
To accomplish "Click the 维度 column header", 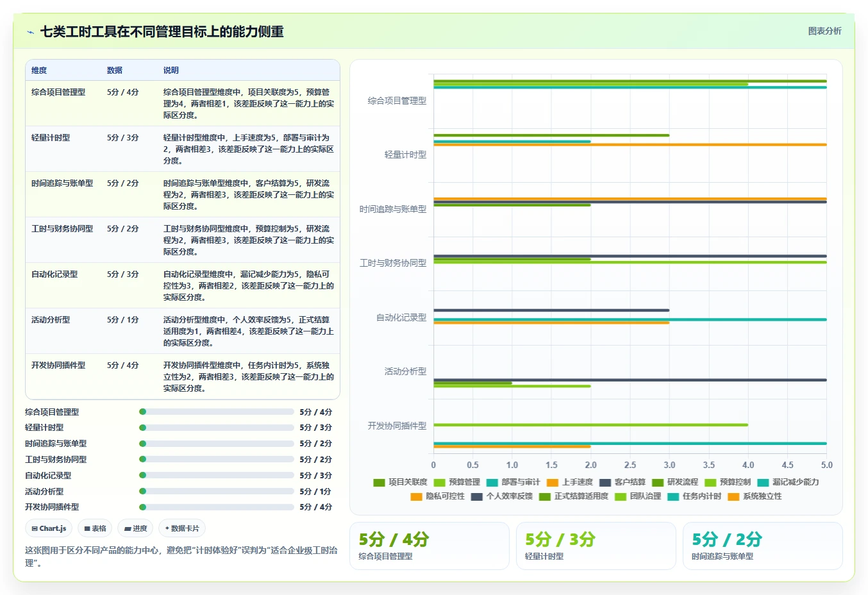I will 39,71.
